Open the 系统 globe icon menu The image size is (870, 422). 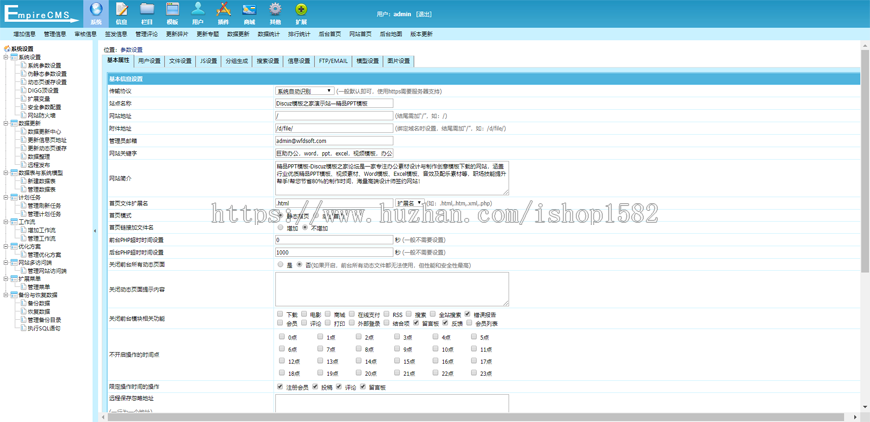pos(96,13)
